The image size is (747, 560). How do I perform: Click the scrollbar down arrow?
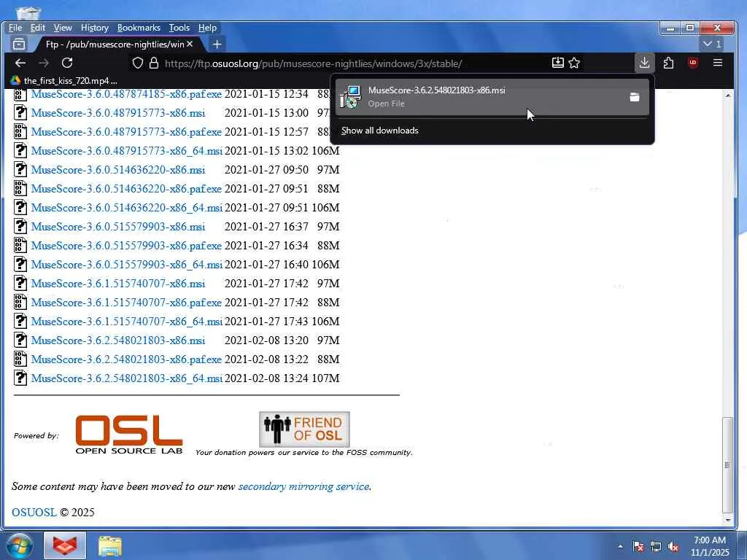727,520
